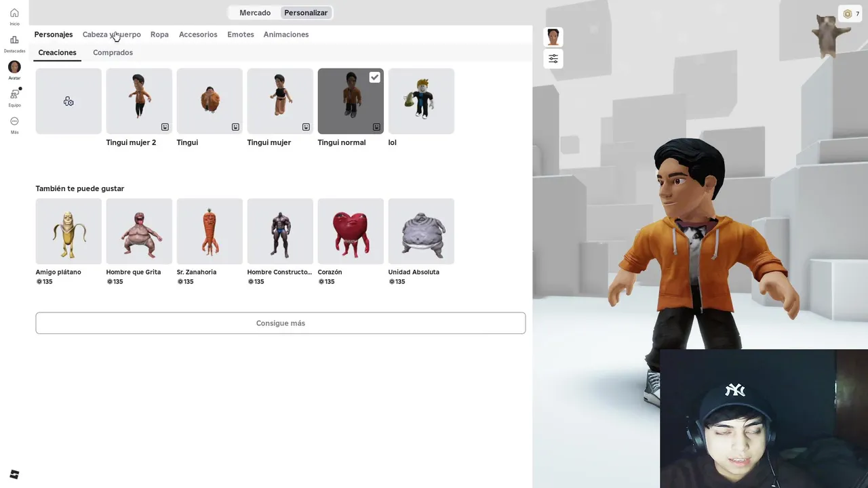Screen dimensions: 868x488
Task: Select the Personalizar toggle
Action: pyautogui.click(x=306, y=13)
